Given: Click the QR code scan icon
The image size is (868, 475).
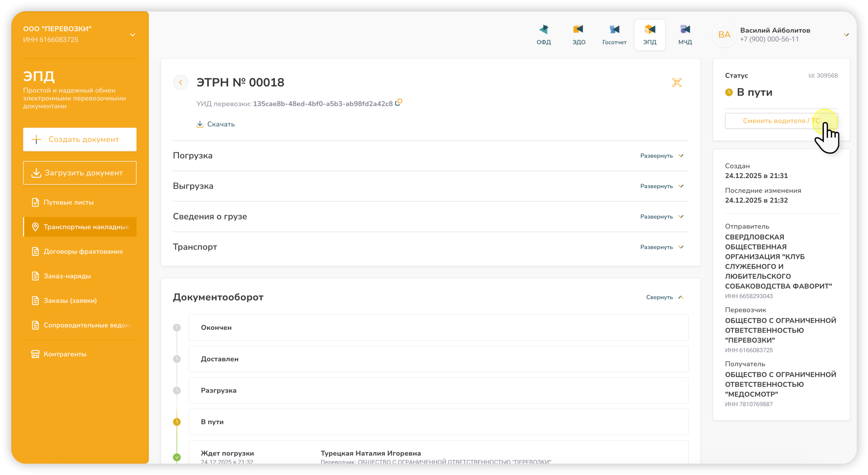Looking at the screenshot, I should tap(677, 82).
